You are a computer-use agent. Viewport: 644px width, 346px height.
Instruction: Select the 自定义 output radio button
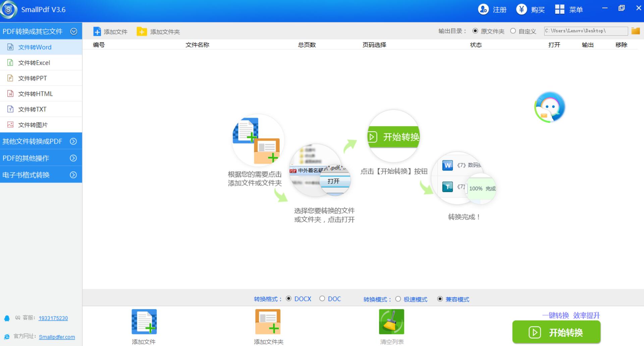(x=513, y=31)
